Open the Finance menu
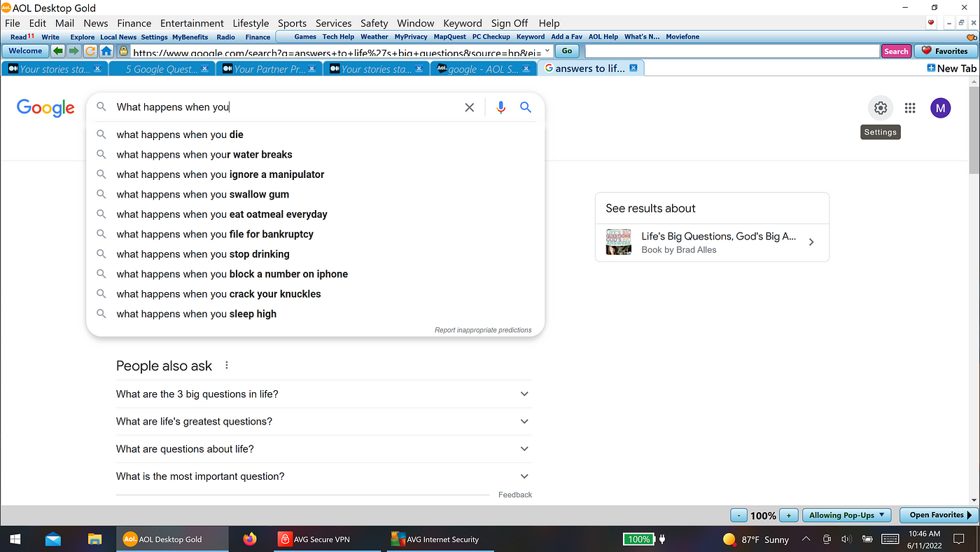Screen dimensions: 980x552 pos(134,23)
